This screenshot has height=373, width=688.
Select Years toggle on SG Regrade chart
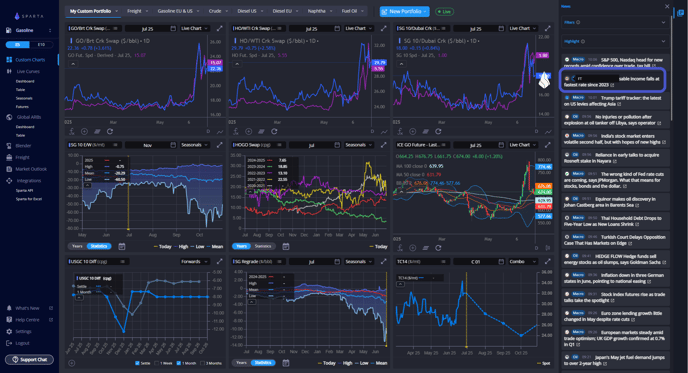[x=241, y=363]
